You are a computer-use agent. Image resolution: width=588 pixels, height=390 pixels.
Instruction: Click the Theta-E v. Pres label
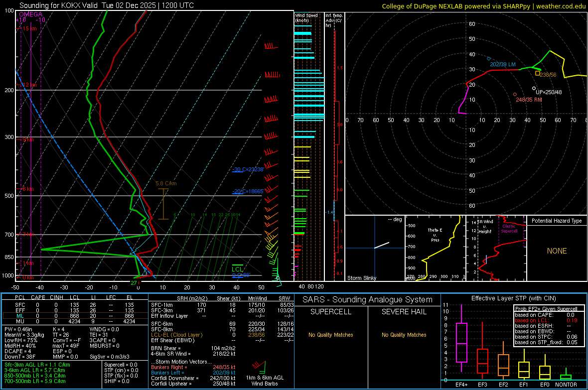(x=435, y=235)
